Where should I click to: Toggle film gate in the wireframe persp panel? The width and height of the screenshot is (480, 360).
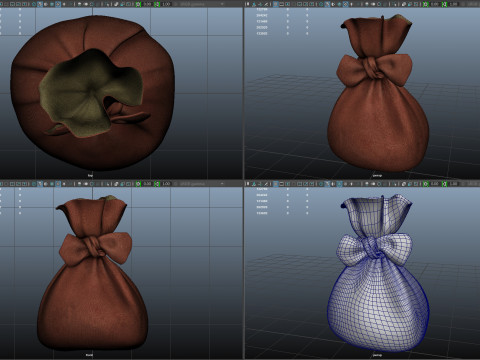281,184
